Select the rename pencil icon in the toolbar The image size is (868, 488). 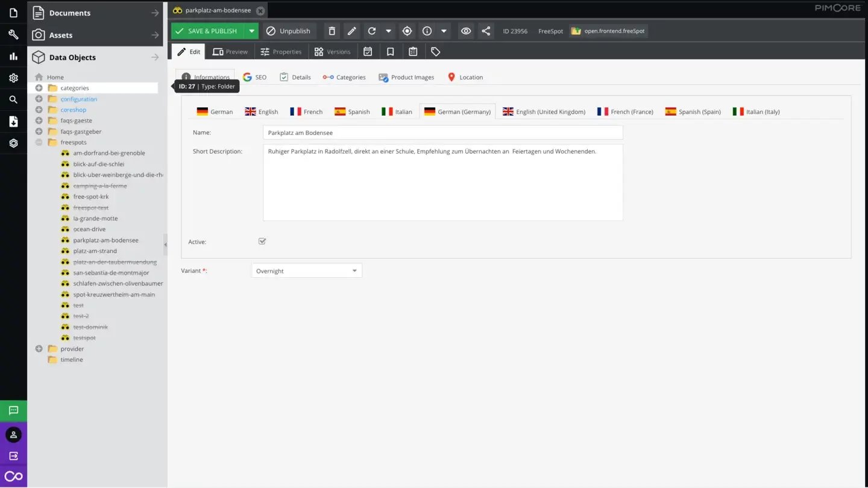[351, 31]
